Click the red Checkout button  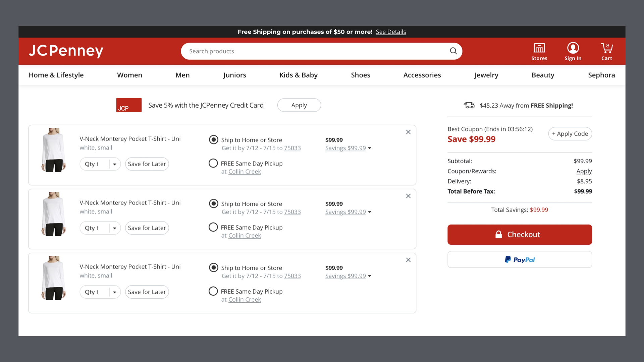pos(520,235)
